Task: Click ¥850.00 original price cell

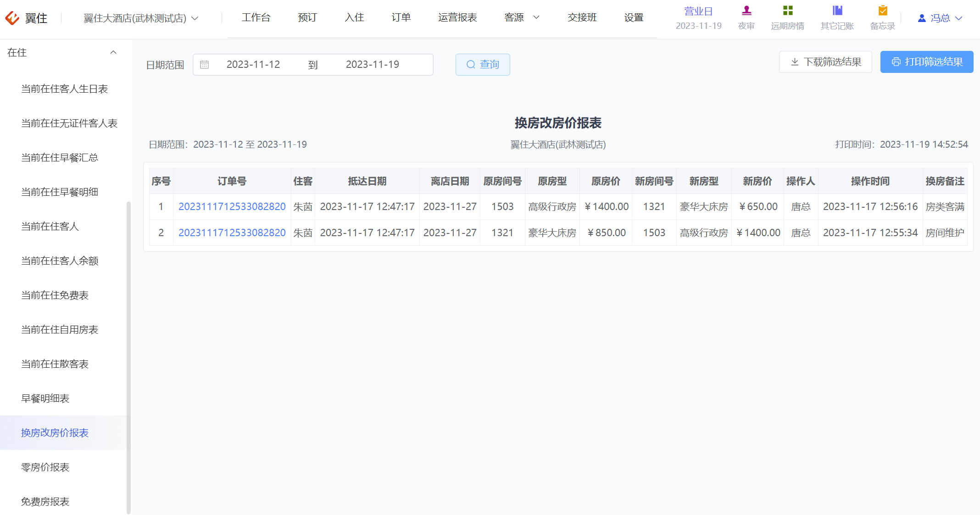Action: coord(606,233)
